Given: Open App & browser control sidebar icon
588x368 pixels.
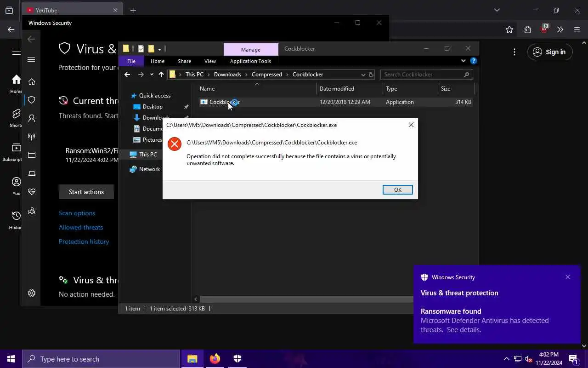Looking at the screenshot, I should (32, 155).
